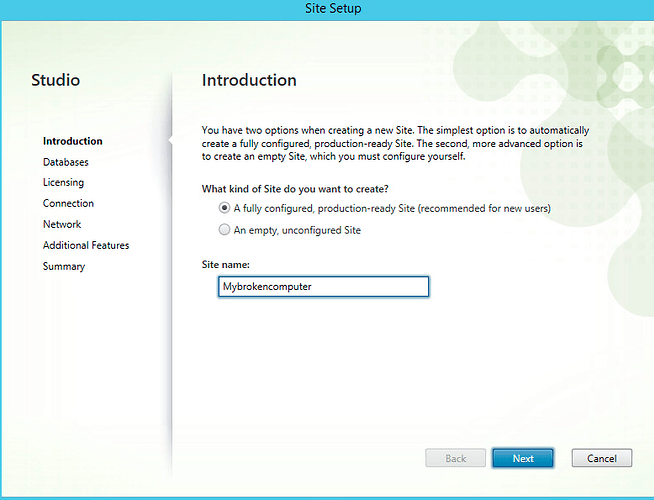The width and height of the screenshot is (654, 500).
Task: Choose fully configured, production-ready Site option
Action: click(224, 209)
